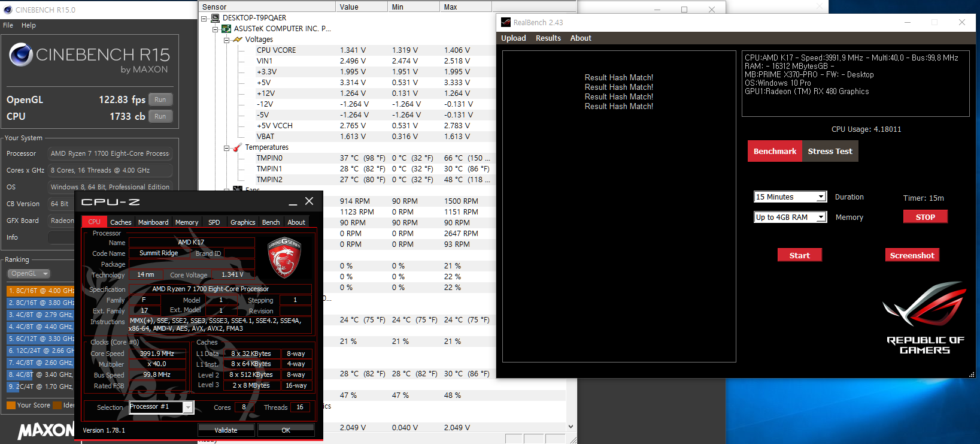The height and width of the screenshot is (444, 980).
Task: Click the MAXON logo at Cinebench bottom
Action: pyautogui.click(x=45, y=430)
